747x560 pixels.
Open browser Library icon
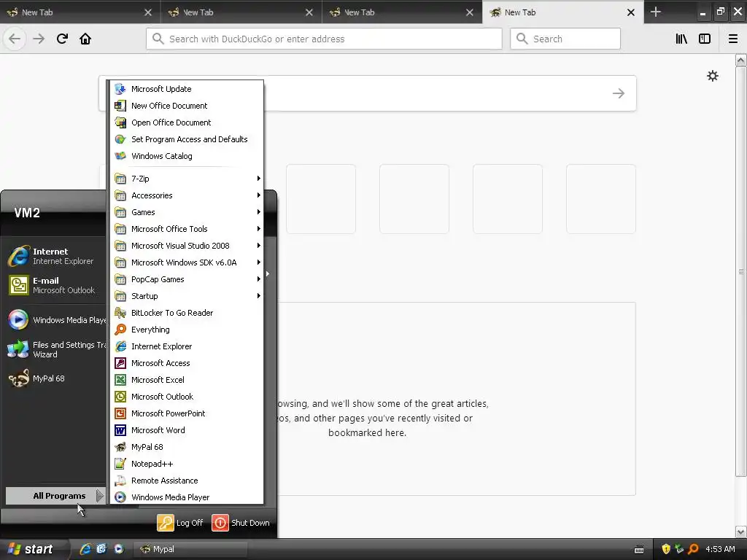(681, 39)
